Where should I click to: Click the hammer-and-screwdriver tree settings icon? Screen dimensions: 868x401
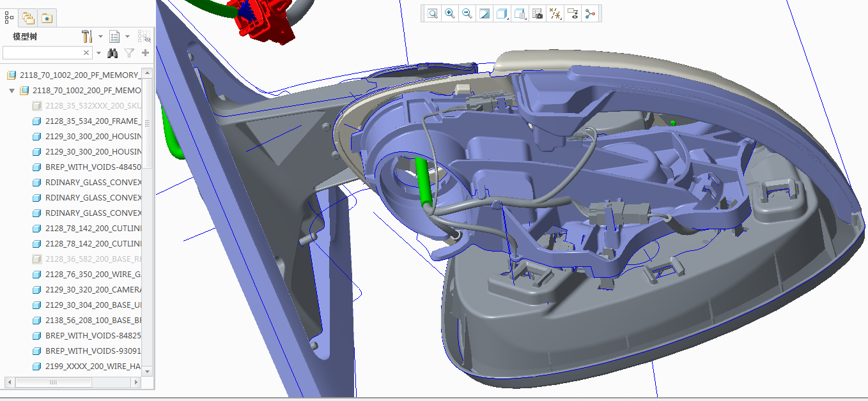point(88,36)
